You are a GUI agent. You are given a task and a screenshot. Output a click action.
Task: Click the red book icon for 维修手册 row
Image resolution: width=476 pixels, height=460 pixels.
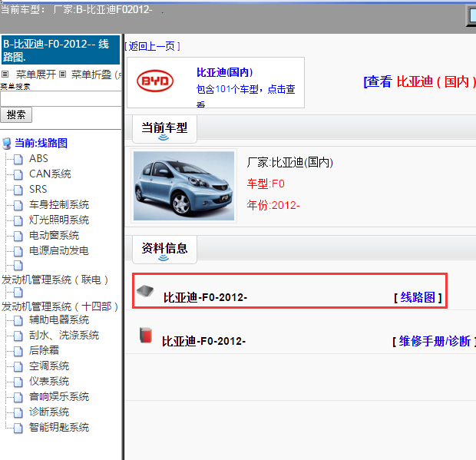146,335
